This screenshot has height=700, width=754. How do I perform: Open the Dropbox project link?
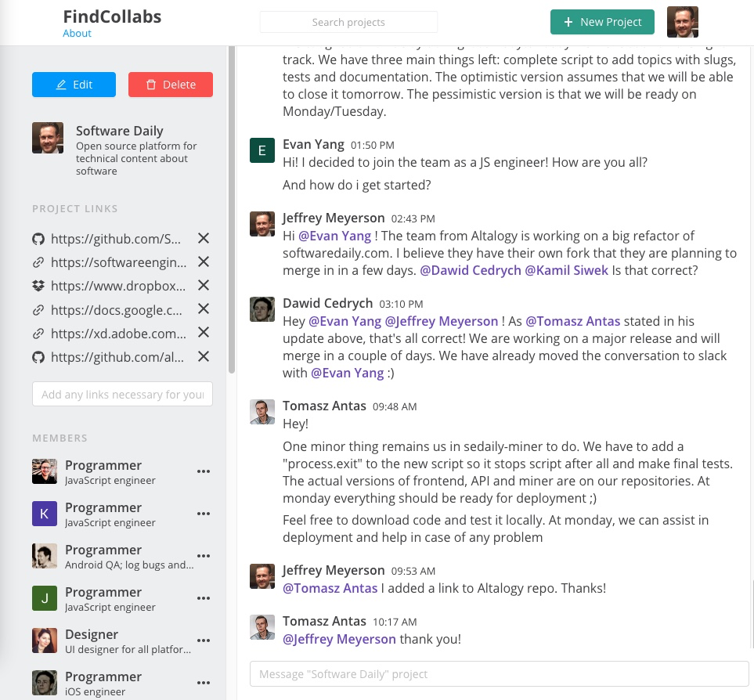pyautogui.click(x=118, y=286)
